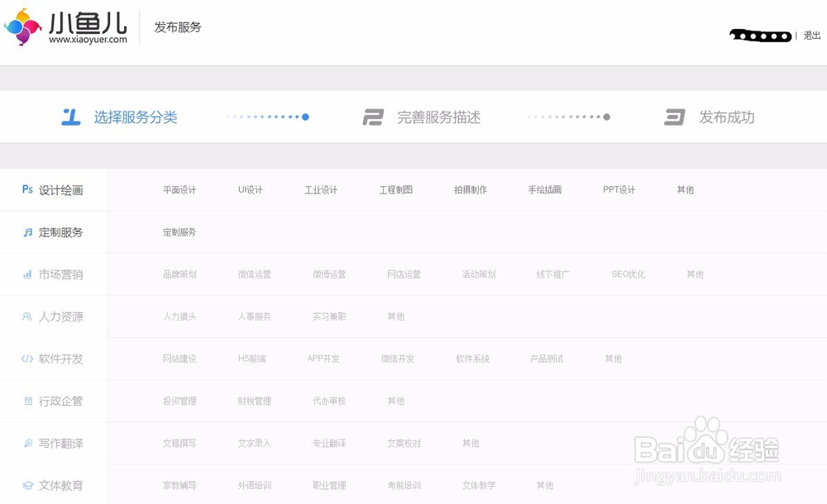The width and height of the screenshot is (827, 504).
Task: Select the 平面设计 subcategory
Action: click(180, 189)
